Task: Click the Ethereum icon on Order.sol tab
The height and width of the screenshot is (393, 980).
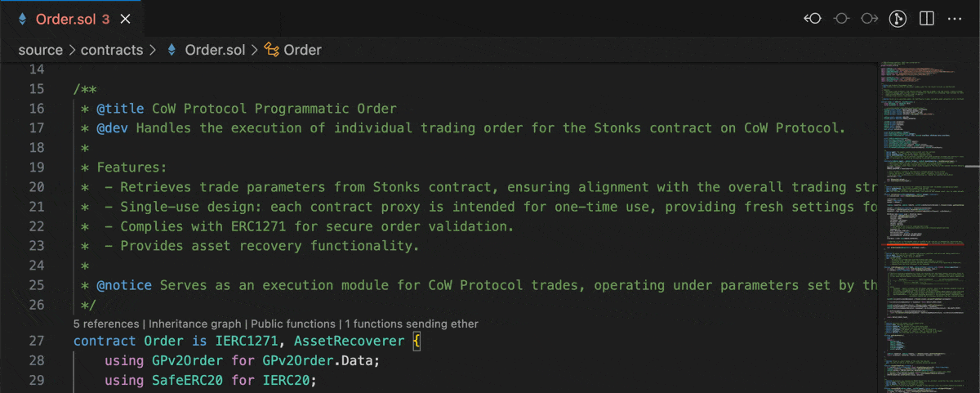Action: [22, 18]
